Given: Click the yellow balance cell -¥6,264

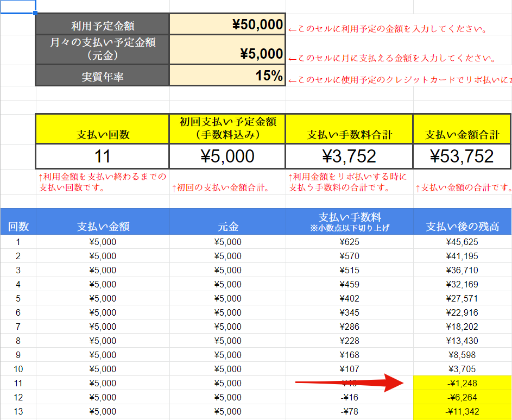Looking at the screenshot, I should pyautogui.click(x=462, y=397).
